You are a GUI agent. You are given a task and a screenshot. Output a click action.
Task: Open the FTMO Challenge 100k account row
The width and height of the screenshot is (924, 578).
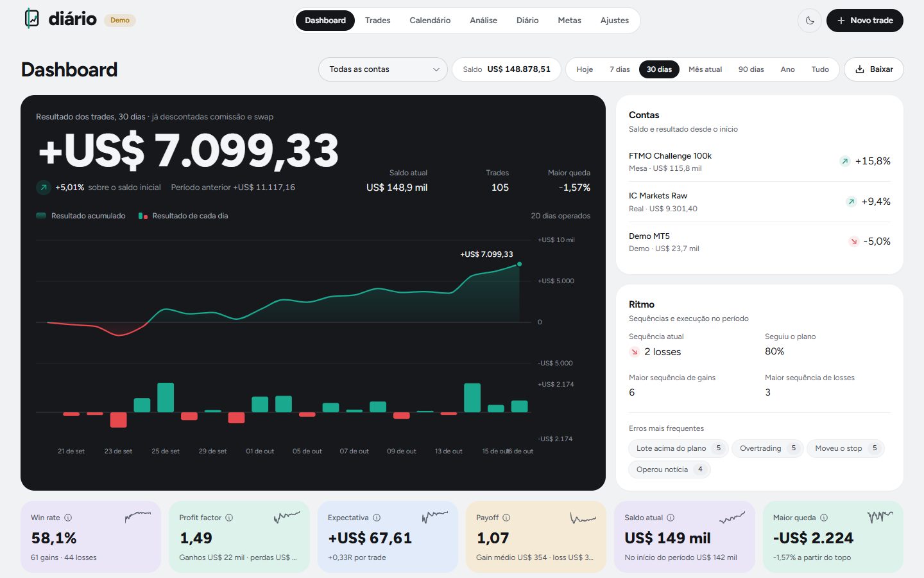click(760, 162)
